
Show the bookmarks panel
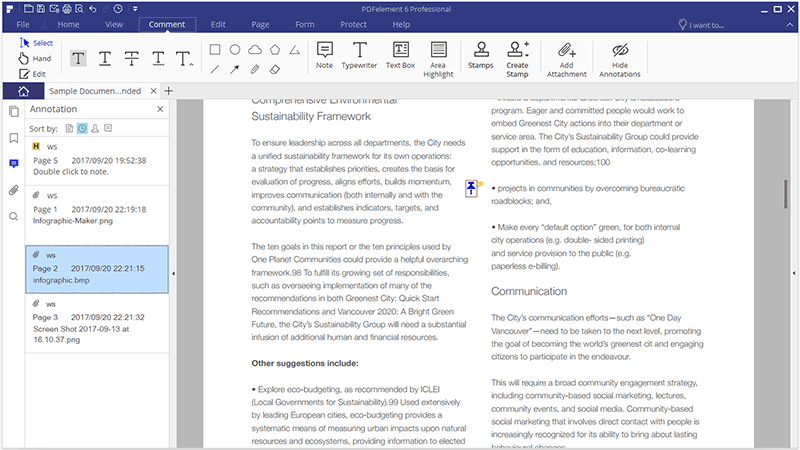pos(14,138)
